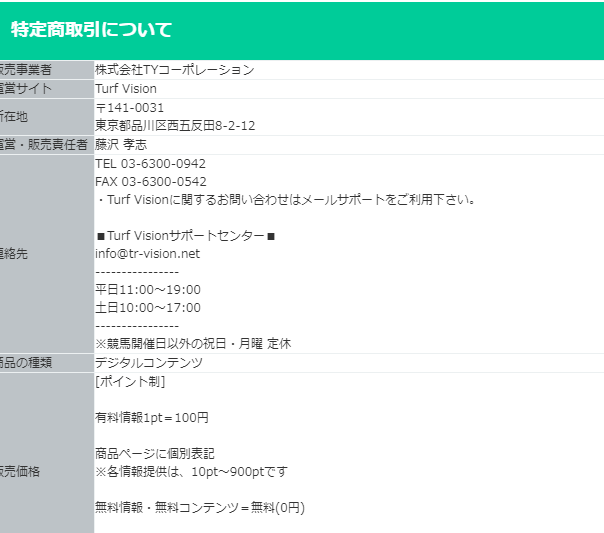Click the 連絡先 row label
The height and width of the screenshot is (533, 604).
(x=14, y=254)
